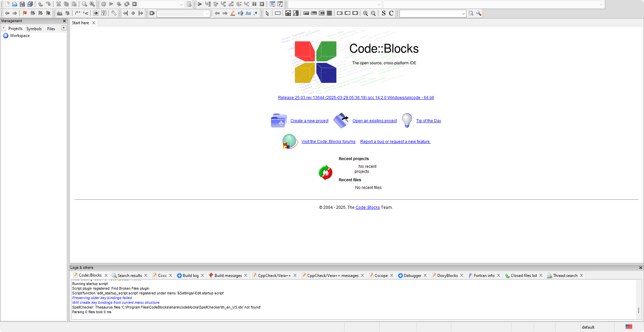Open the build target dropdown

click(181, 4)
